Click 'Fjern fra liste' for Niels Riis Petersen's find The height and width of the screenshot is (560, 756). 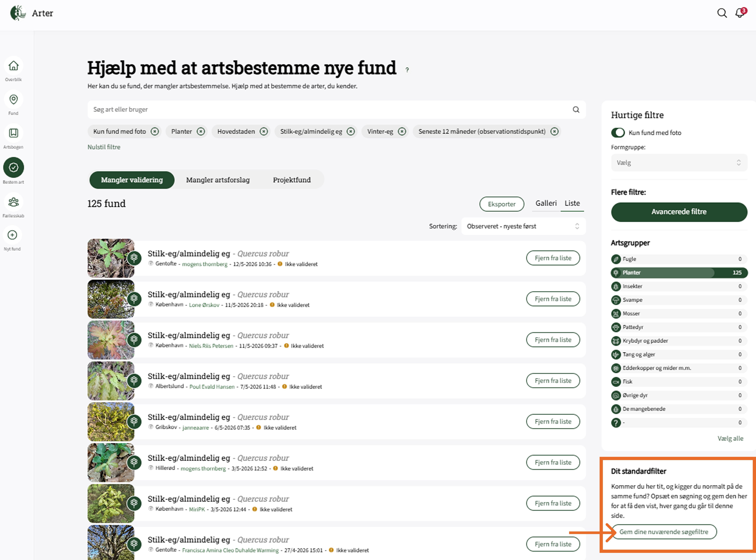click(x=553, y=340)
